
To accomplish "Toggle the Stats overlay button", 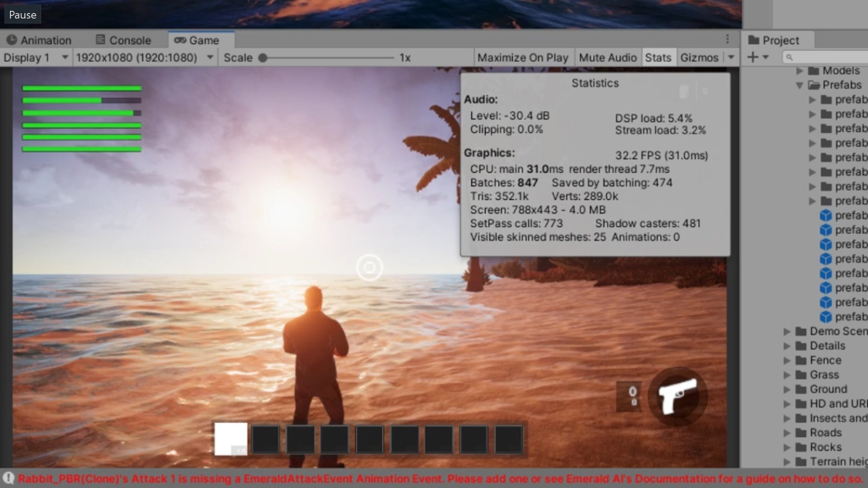I will 658,58.
